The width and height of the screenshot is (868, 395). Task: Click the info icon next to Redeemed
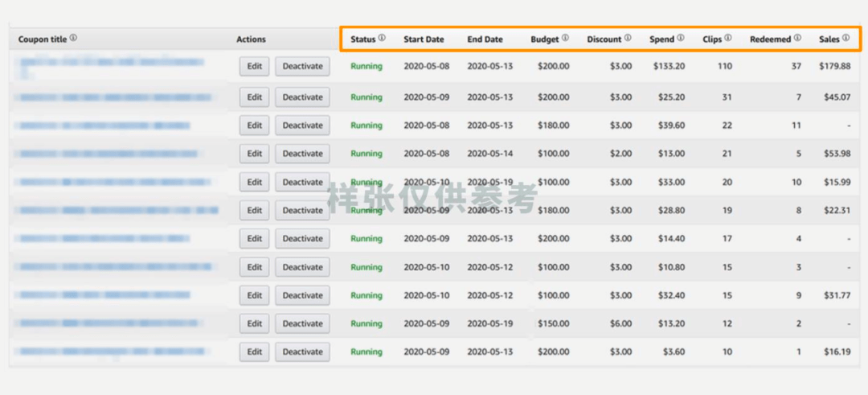pyautogui.click(x=797, y=38)
